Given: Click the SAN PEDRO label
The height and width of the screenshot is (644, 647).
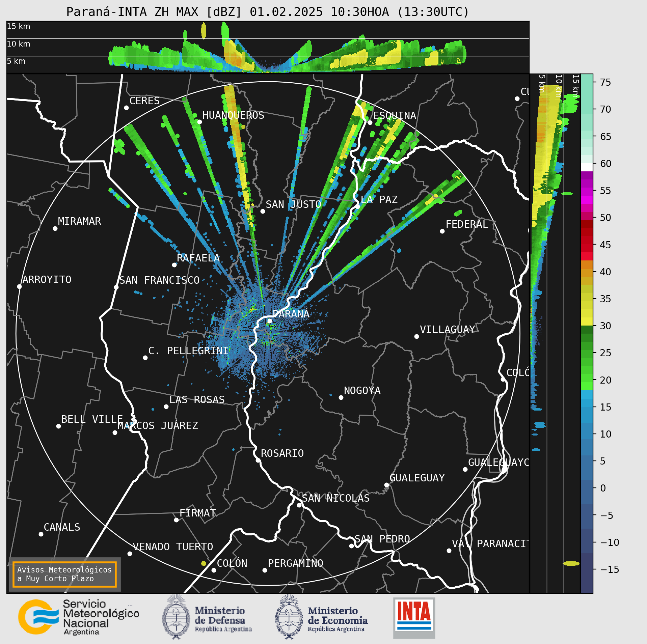Looking at the screenshot, I should point(382,539).
